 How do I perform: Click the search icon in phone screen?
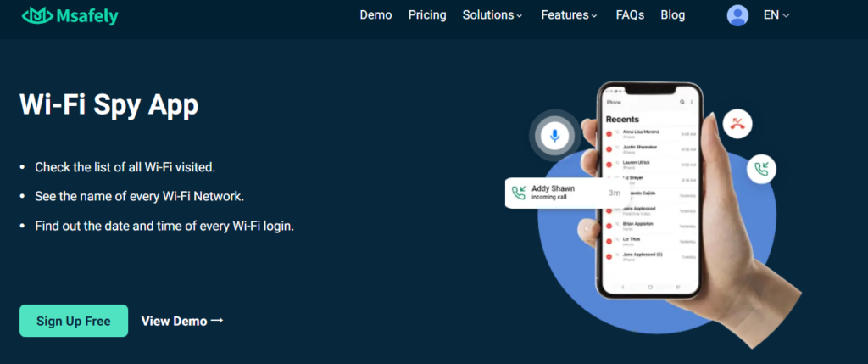682,102
